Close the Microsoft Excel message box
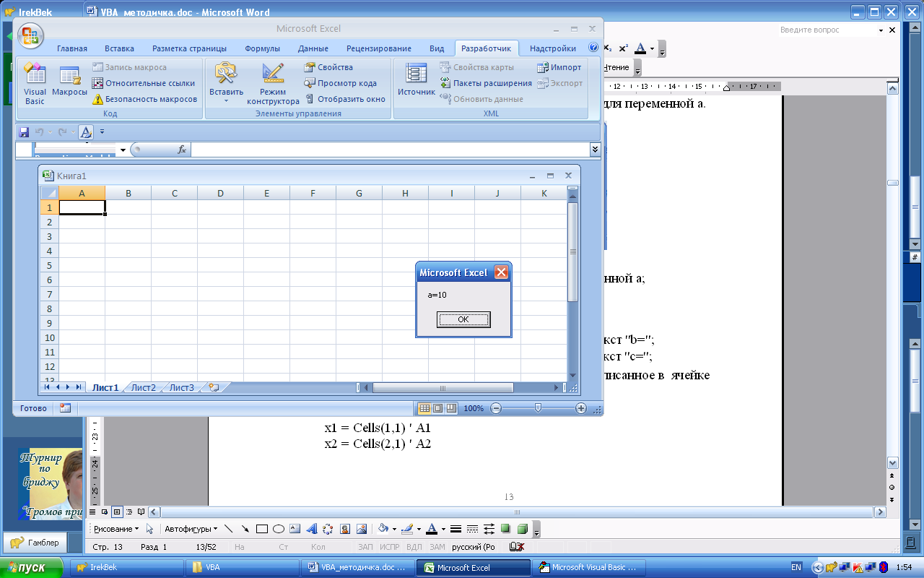 (501, 272)
